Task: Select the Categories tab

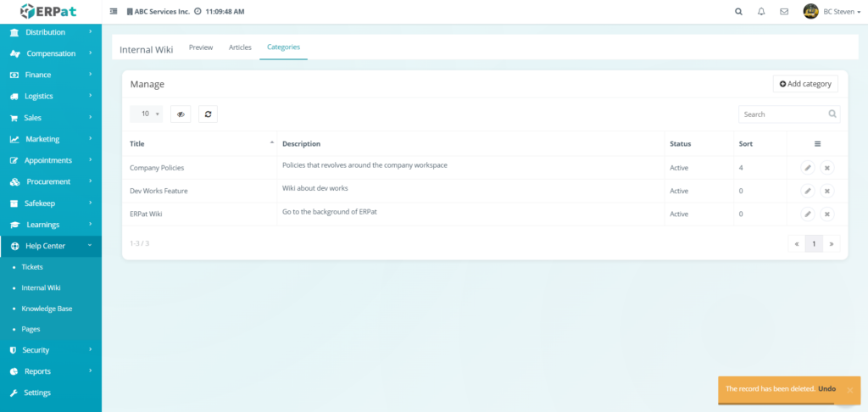Action: [x=283, y=47]
